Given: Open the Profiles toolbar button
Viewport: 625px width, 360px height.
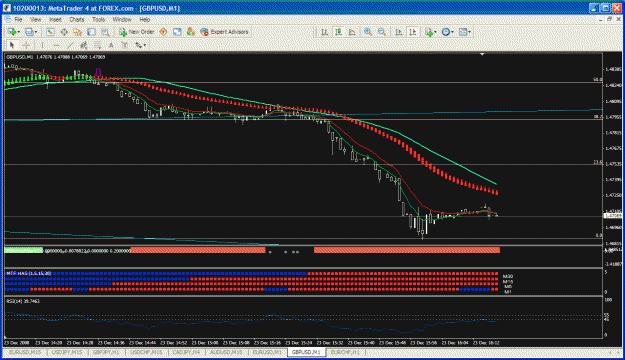Looking at the screenshot, I should pos(29,32).
